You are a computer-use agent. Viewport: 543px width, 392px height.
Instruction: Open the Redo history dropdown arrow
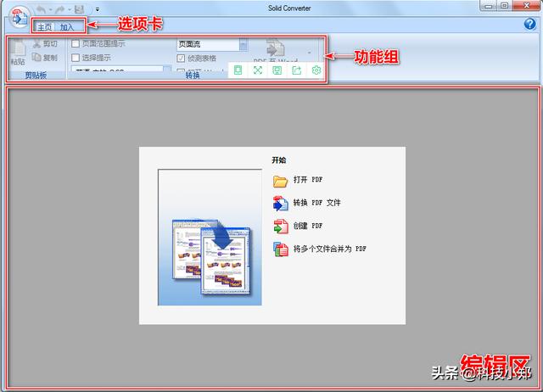pyautogui.click(x=70, y=9)
